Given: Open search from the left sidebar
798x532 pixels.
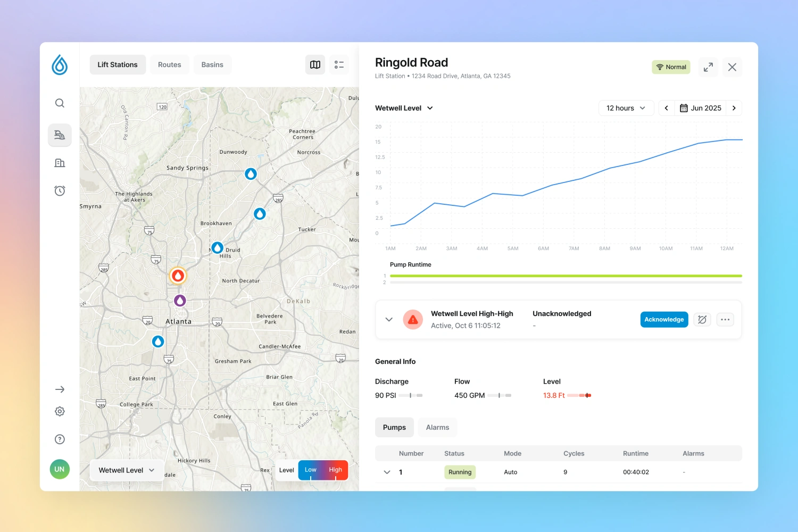Looking at the screenshot, I should coord(60,103).
